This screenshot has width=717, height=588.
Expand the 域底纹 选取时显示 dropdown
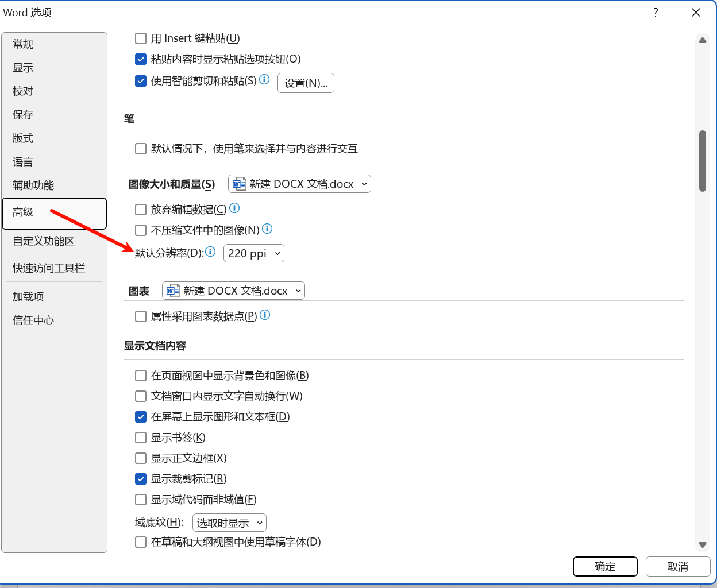[229, 523]
